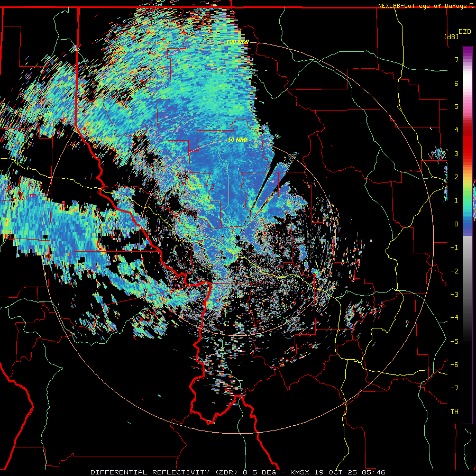Click the positive 1 scale value
The image size is (476, 476).
[456, 200]
